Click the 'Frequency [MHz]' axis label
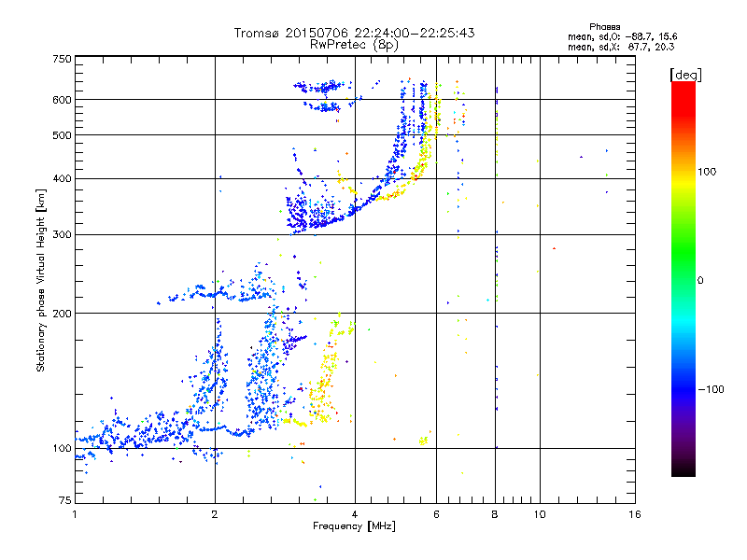This screenshot has height=560, width=747. [x=354, y=526]
